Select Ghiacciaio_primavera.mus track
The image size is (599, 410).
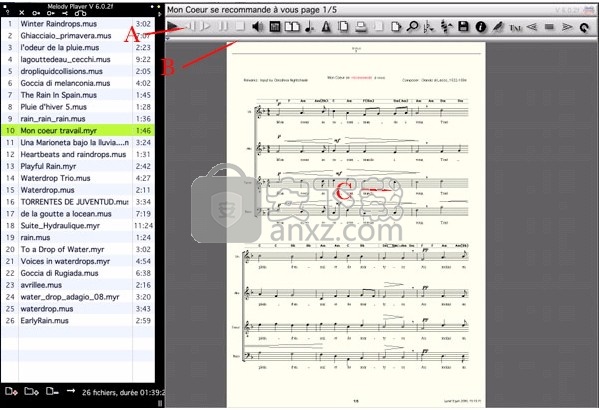tap(78, 36)
